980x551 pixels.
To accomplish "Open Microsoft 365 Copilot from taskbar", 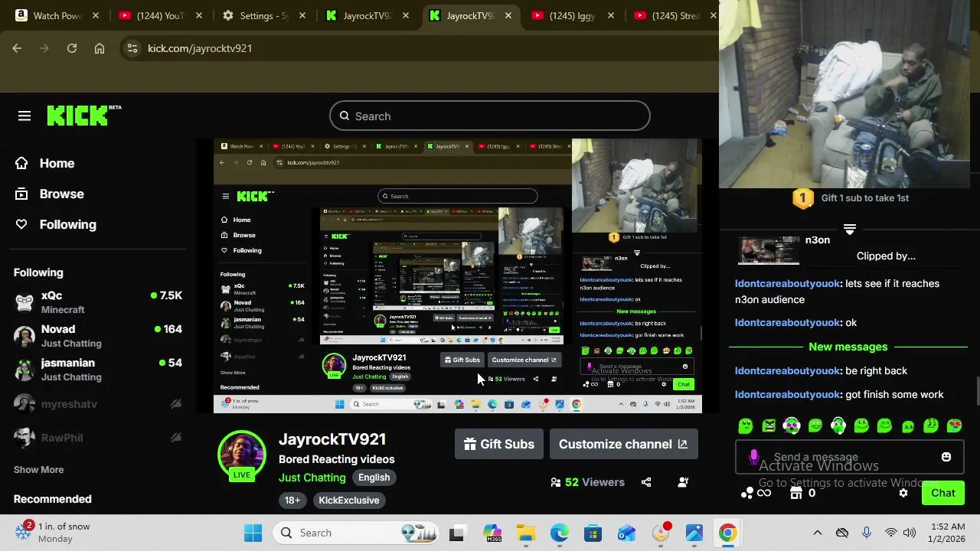I will [x=492, y=533].
